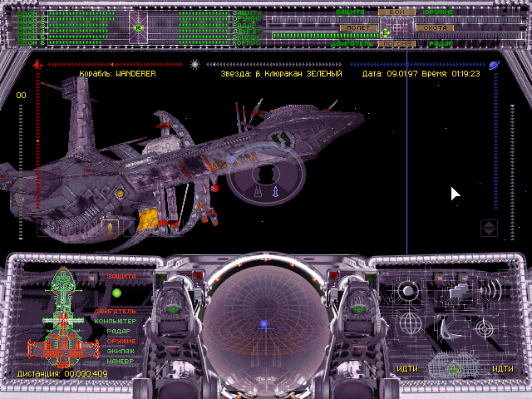Toggle ДРОН 3 in the drone list
The height and width of the screenshot is (399, 532).
32,25
